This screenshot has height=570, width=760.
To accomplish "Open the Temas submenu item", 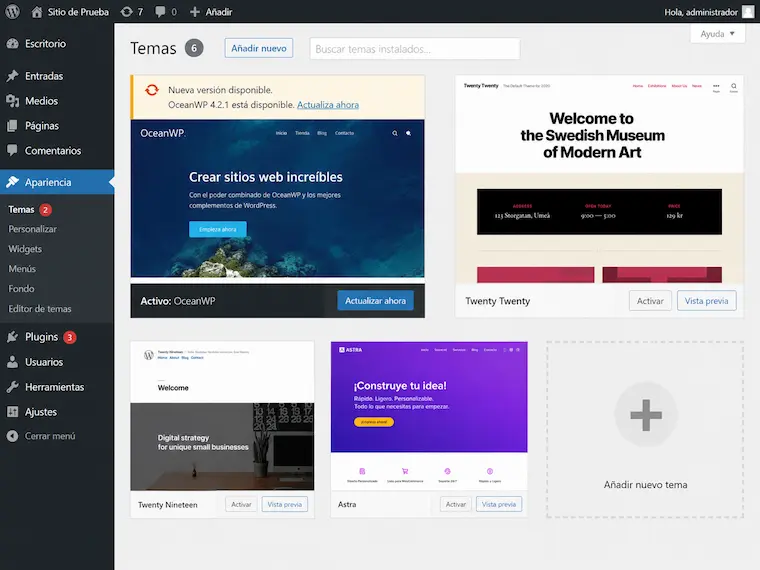I will pyautogui.click(x=21, y=209).
